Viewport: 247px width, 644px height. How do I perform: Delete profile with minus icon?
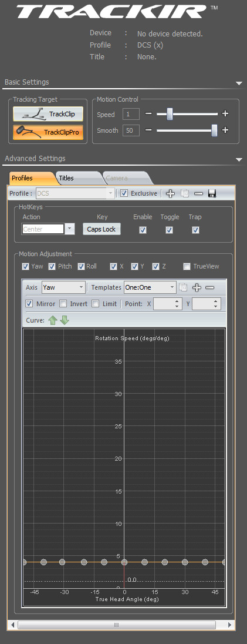198,193
